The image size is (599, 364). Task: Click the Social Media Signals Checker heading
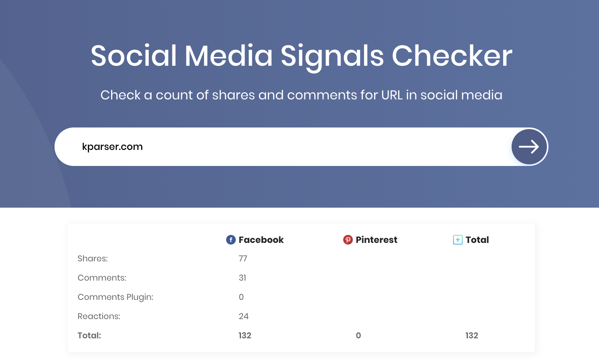(x=302, y=56)
